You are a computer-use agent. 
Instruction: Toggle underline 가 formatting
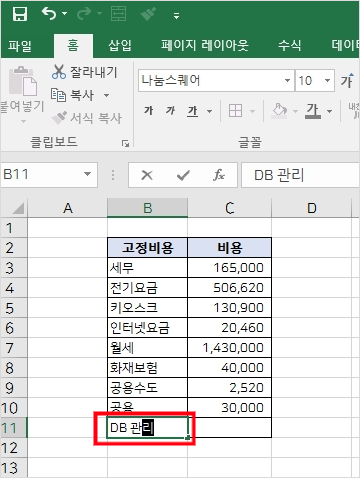click(x=192, y=111)
